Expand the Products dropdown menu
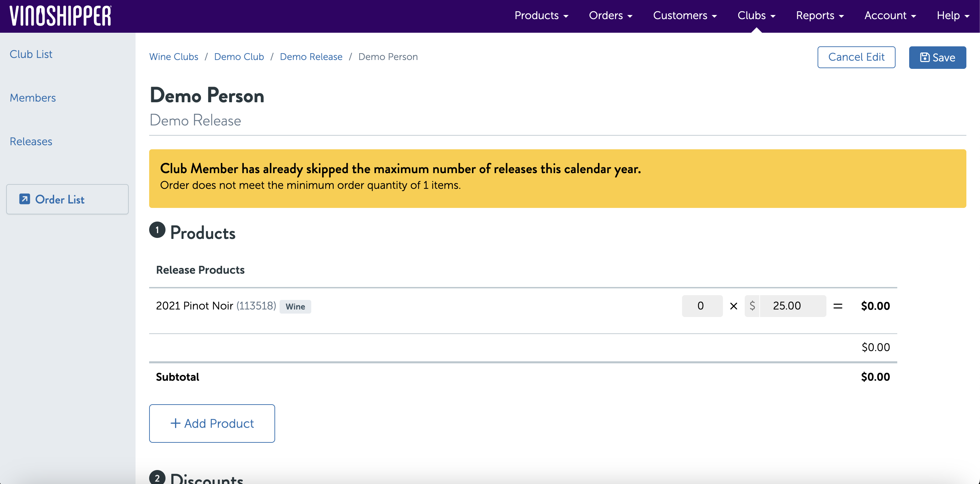The image size is (980, 484). pyautogui.click(x=541, y=16)
